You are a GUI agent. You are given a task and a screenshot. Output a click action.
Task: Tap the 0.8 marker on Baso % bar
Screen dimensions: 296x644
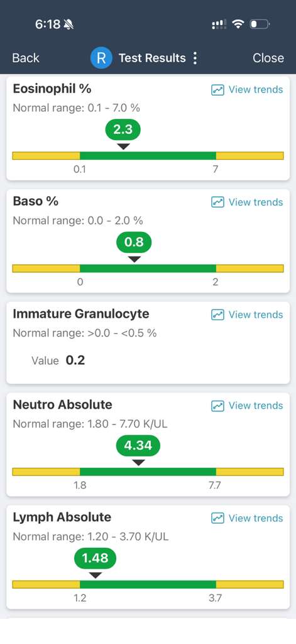click(x=134, y=242)
